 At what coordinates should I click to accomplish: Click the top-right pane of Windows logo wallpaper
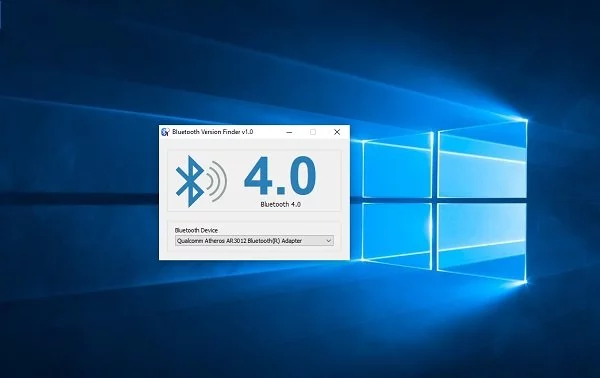point(482,160)
